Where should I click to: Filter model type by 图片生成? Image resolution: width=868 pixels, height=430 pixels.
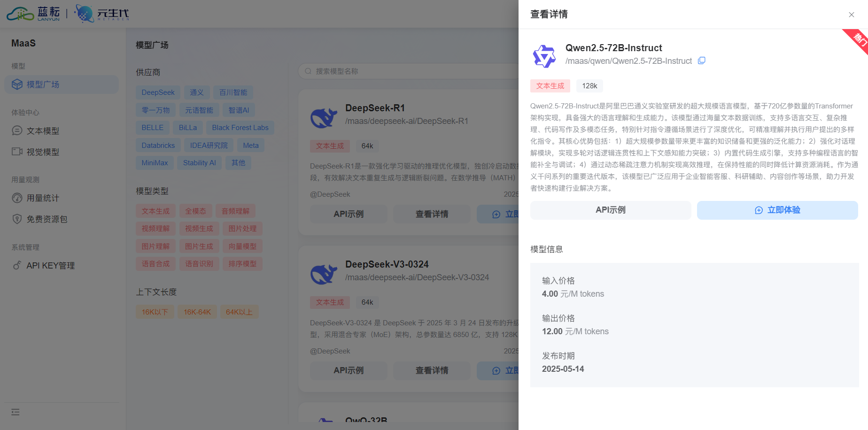199,246
